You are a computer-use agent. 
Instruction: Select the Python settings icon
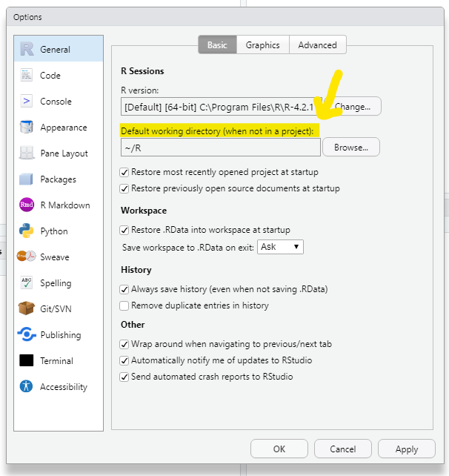[x=27, y=231]
